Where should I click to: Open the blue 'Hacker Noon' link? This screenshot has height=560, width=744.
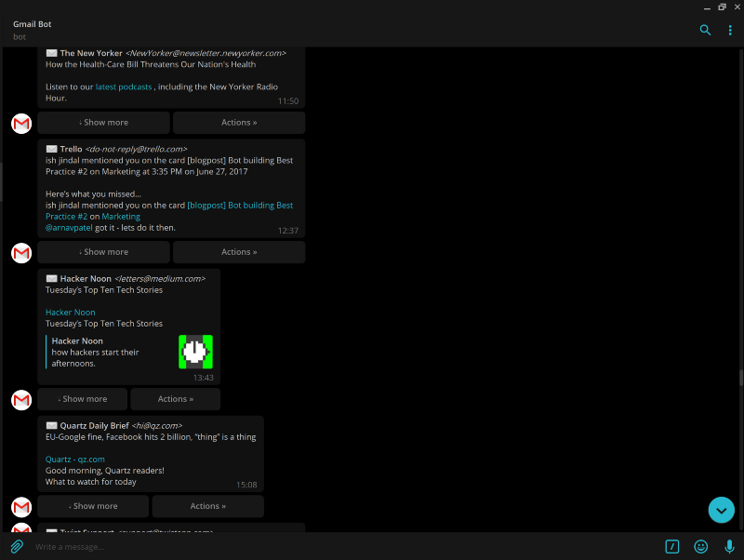click(x=71, y=313)
